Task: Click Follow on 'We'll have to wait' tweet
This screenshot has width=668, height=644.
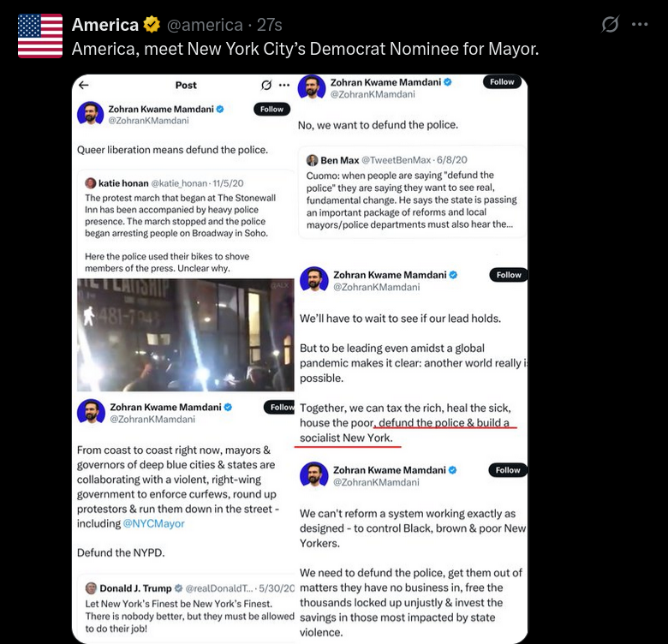Action: 509,275
